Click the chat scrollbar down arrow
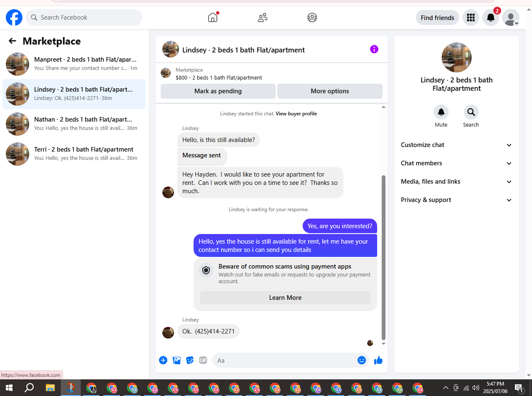This screenshot has width=532, height=396. click(384, 344)
